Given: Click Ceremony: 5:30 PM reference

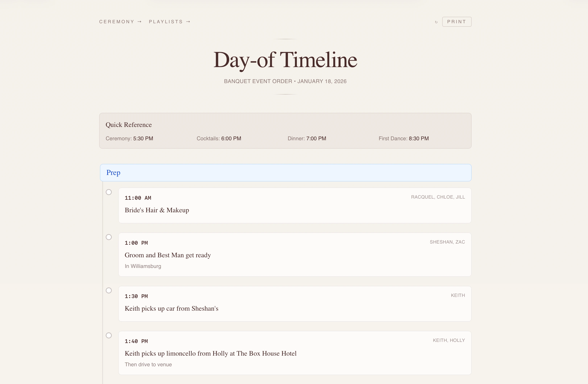Looking at the screenshot, I should (130, 138).
